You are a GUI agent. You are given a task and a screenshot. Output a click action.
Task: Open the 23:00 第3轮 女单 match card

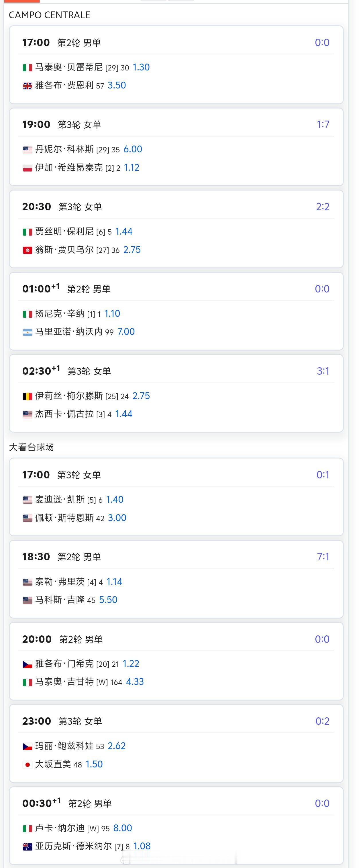tap(176, 743)
